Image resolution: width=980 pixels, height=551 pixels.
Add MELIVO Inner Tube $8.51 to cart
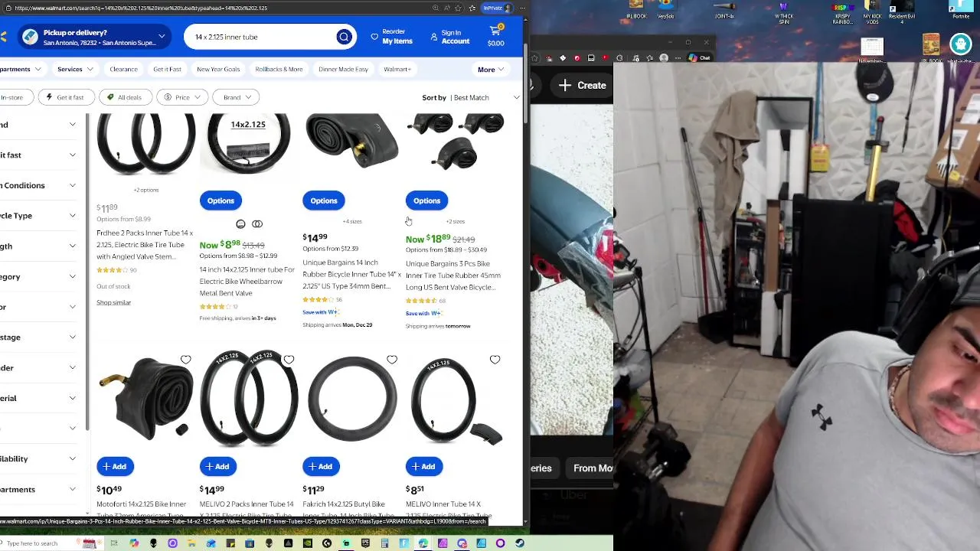[x=423, y=466]
